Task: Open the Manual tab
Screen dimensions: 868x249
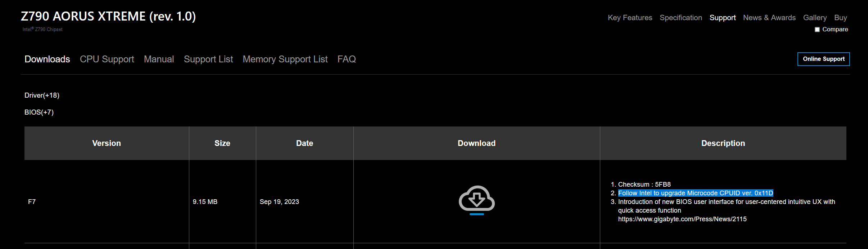Action: click(x=159, y=59)
